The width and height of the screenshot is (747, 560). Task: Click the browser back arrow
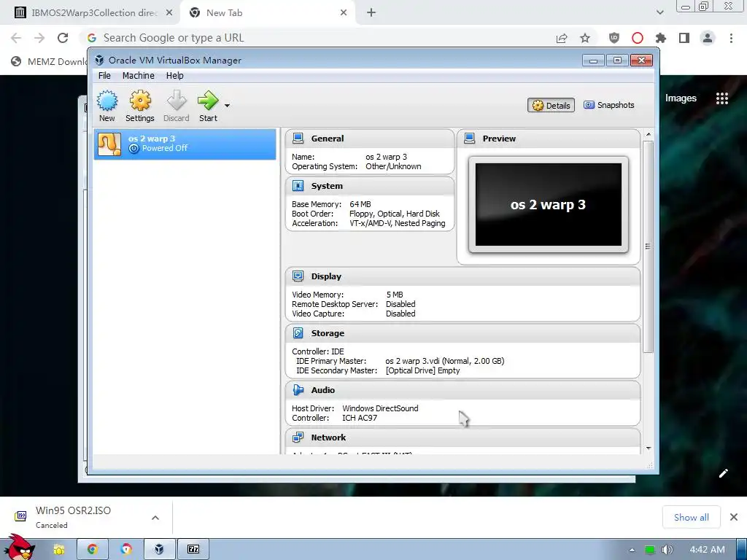point(16,38)
